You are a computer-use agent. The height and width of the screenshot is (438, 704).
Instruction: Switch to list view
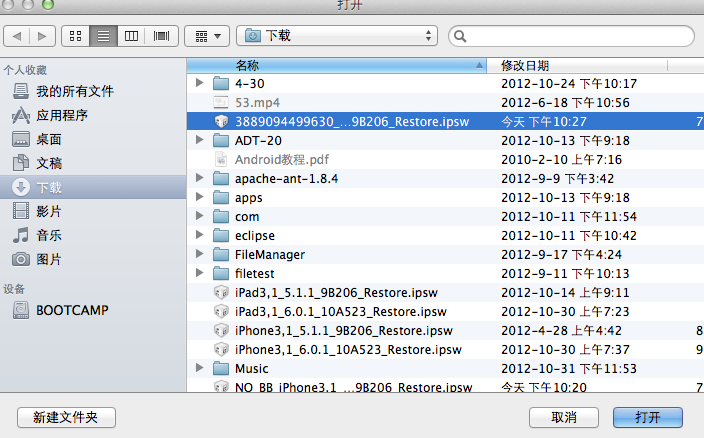coord(104,36)
